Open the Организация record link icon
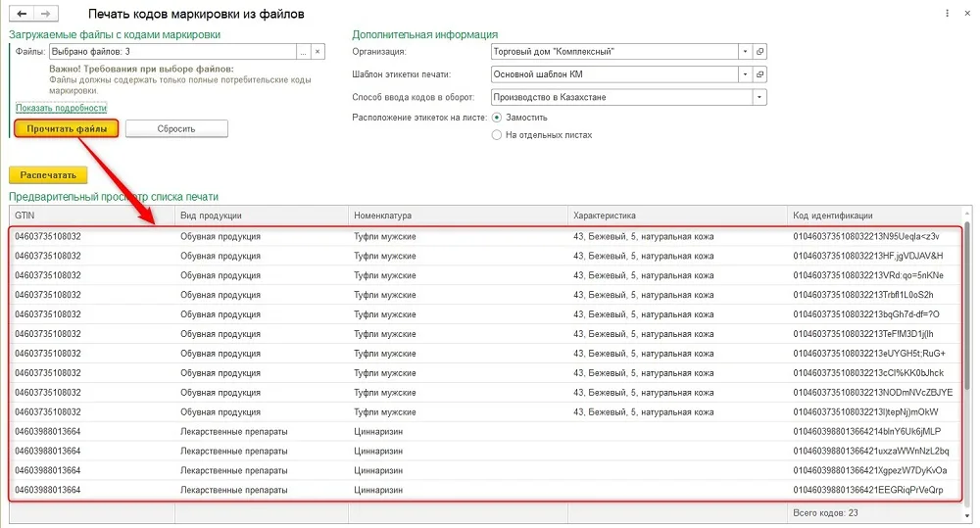The image size is (980, 528). (759, 52)
